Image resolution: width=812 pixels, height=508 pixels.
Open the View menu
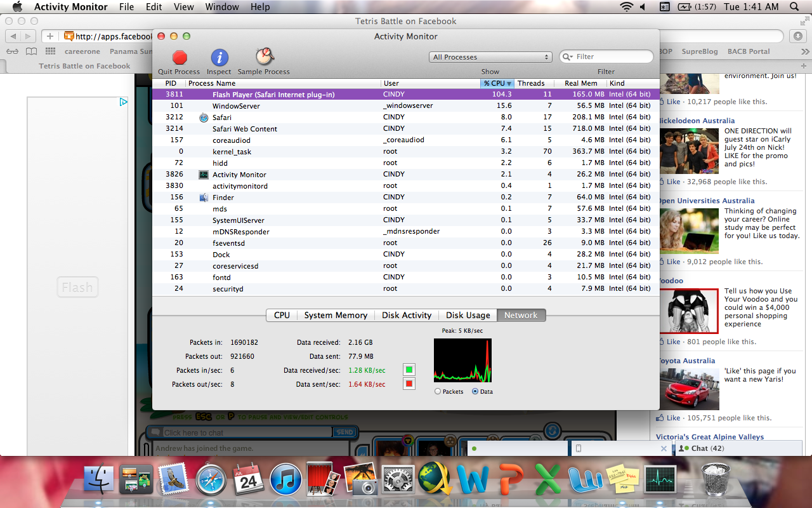184,7
